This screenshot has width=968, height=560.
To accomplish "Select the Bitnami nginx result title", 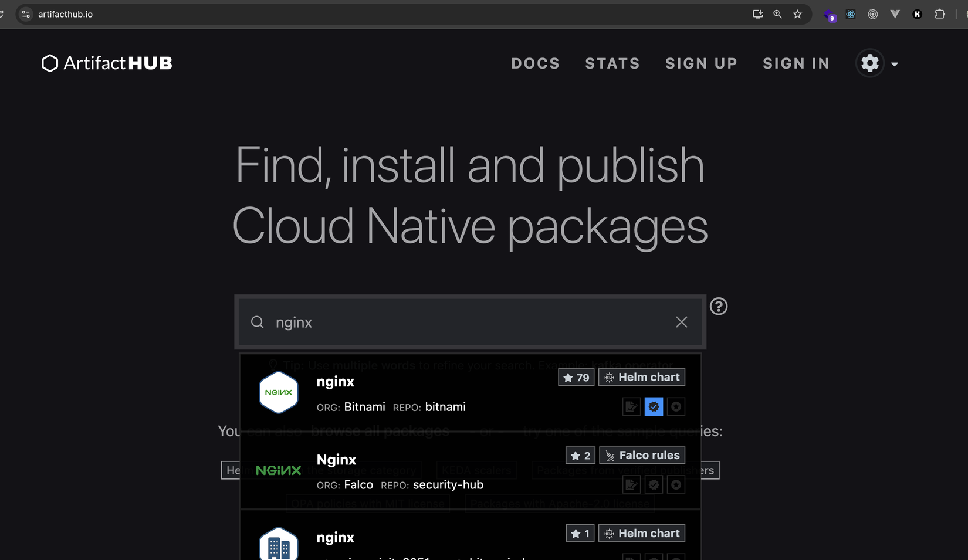I will click(x=335, y=382).
